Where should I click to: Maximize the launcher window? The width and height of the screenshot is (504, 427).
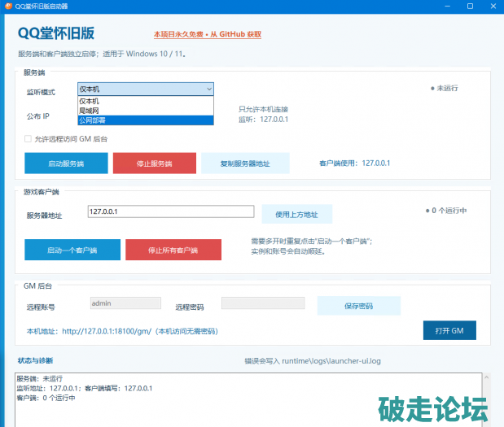click(x=470, y=7)
